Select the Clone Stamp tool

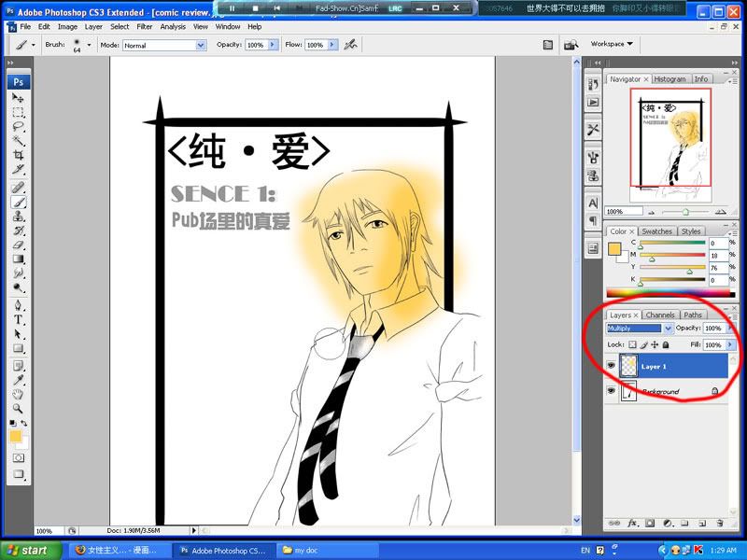(x=18, y=216)
